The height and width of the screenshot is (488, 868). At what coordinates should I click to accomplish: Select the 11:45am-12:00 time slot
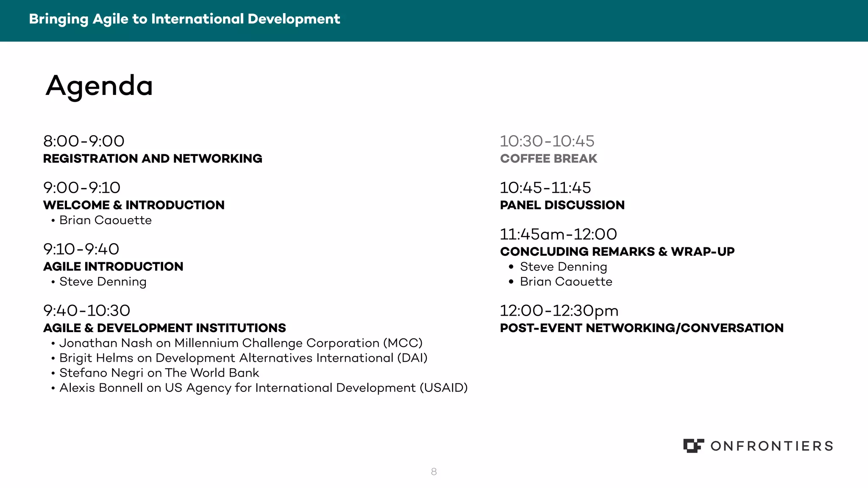tap(559, 234)
